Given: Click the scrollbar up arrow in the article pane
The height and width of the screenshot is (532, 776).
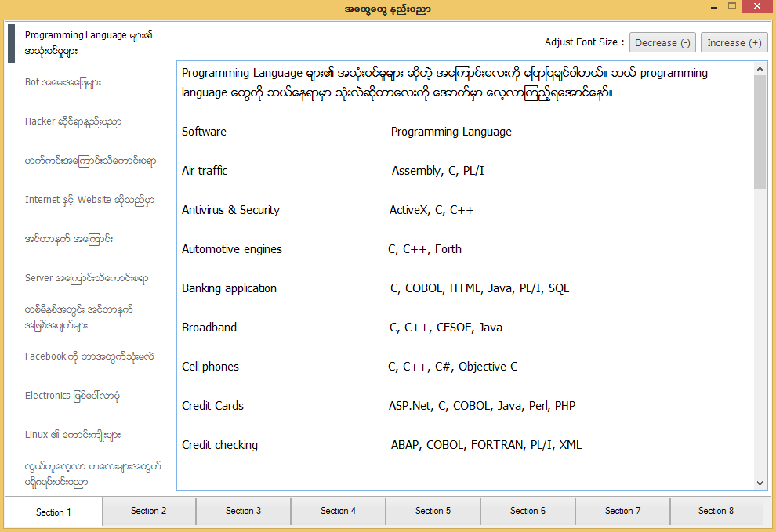Looking at the screenshot, I should tap(760, 69).
